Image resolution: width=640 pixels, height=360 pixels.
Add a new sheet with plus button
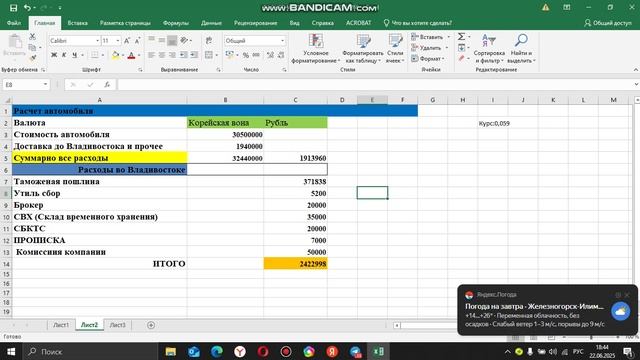coord(151,325)
